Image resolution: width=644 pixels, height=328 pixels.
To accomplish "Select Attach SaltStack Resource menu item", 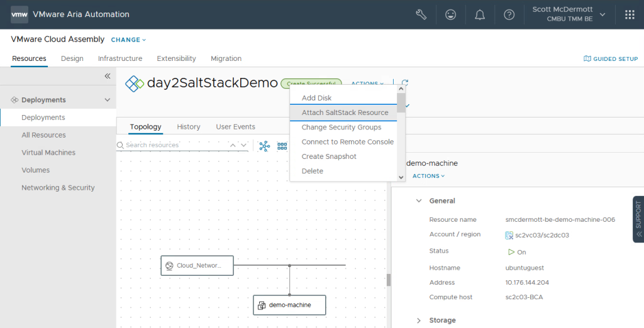I will click(x=345, y=112).
